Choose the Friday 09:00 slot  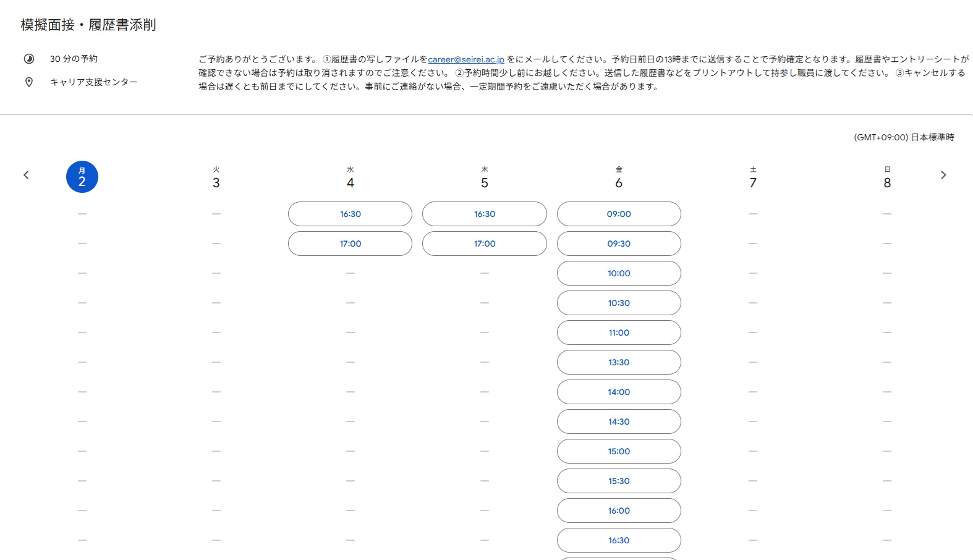click(x=619, y=214)
